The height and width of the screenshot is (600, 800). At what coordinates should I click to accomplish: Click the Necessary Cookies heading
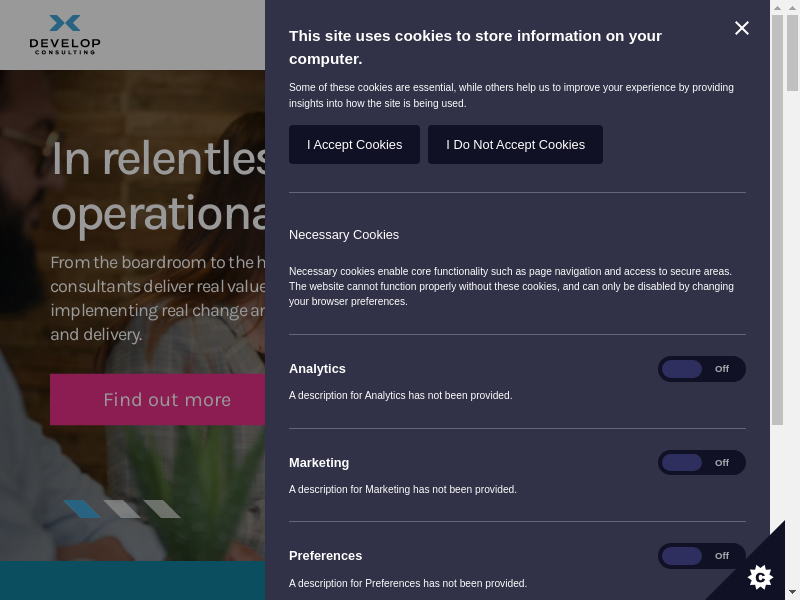point(344,235)
